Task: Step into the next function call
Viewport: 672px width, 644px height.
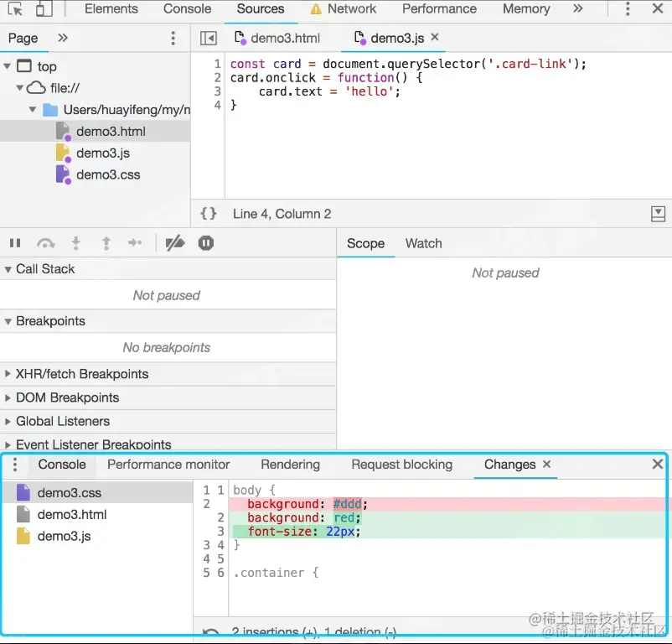Action: pos(76,243)
